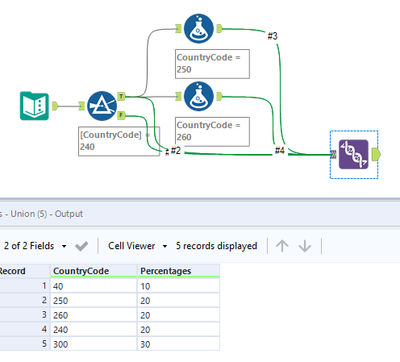Select CountryCode cell with value 260

93,315
